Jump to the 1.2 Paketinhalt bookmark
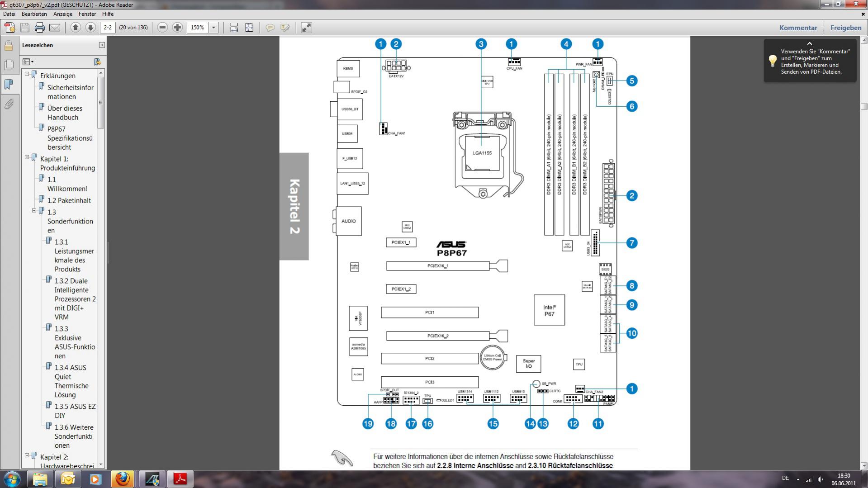The height and width of the screenshot is (488, 868). pos(69,200)
